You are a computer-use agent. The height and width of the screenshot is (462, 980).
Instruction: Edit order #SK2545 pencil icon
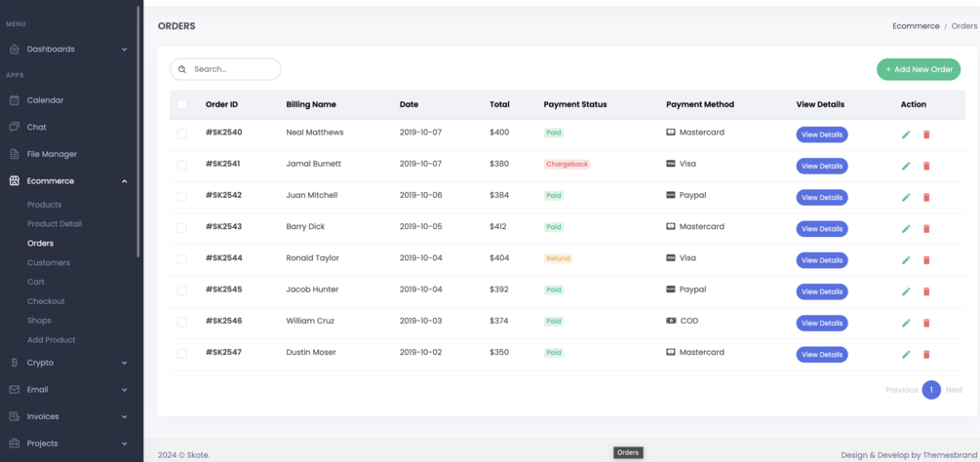point(906,291)
